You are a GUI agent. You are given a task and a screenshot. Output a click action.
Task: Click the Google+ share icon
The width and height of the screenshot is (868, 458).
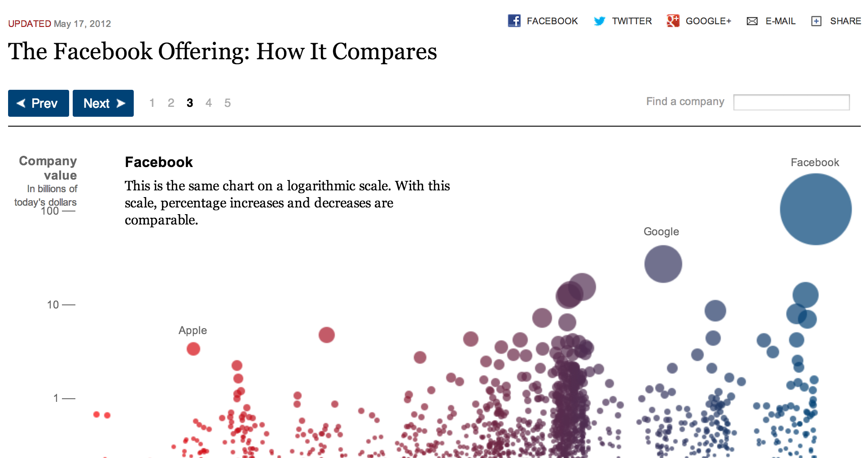pyautogui.click(x=673, y=21)
